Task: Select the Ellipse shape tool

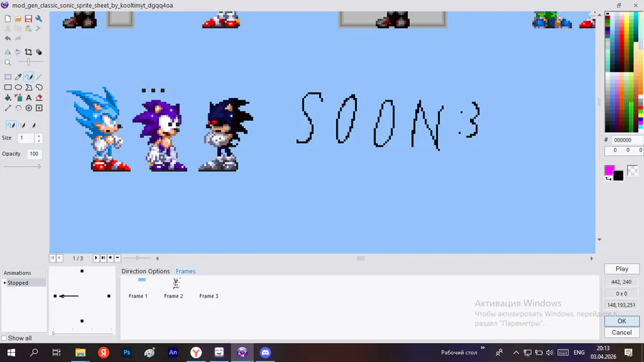Action: (18, 87)
